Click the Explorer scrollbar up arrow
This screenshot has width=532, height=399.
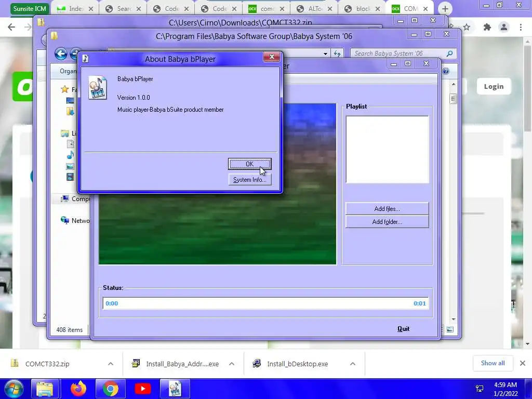click(454, 84)
